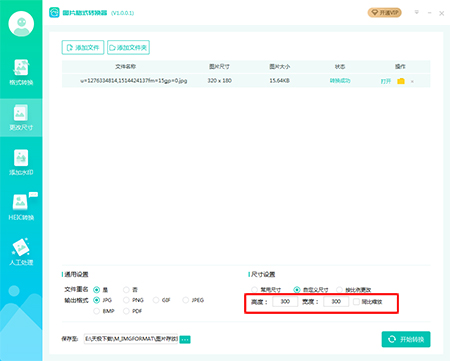Click the 图片大小 column header
450x361 pixels.
pyautogui.click(x=279, y=67)
